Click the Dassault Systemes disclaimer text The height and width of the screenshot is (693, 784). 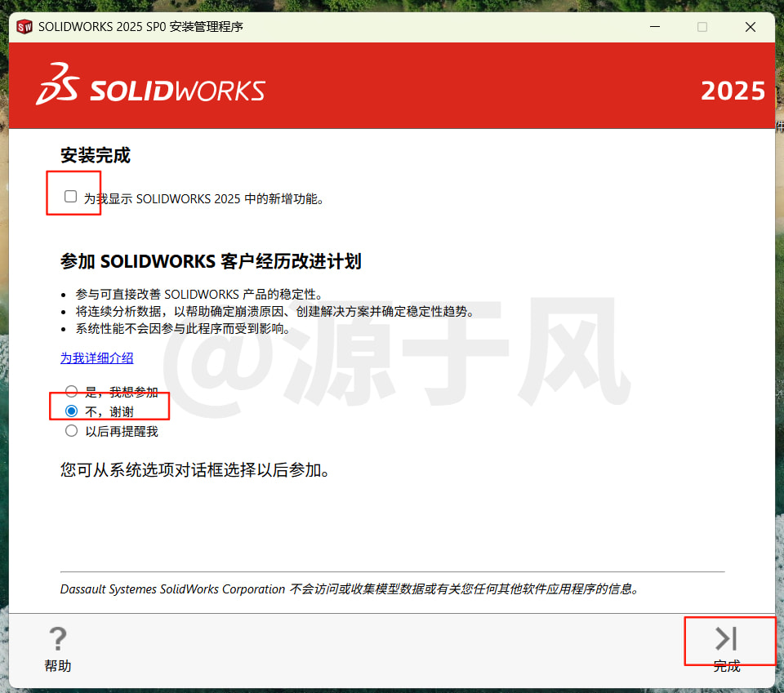(350, 589)
